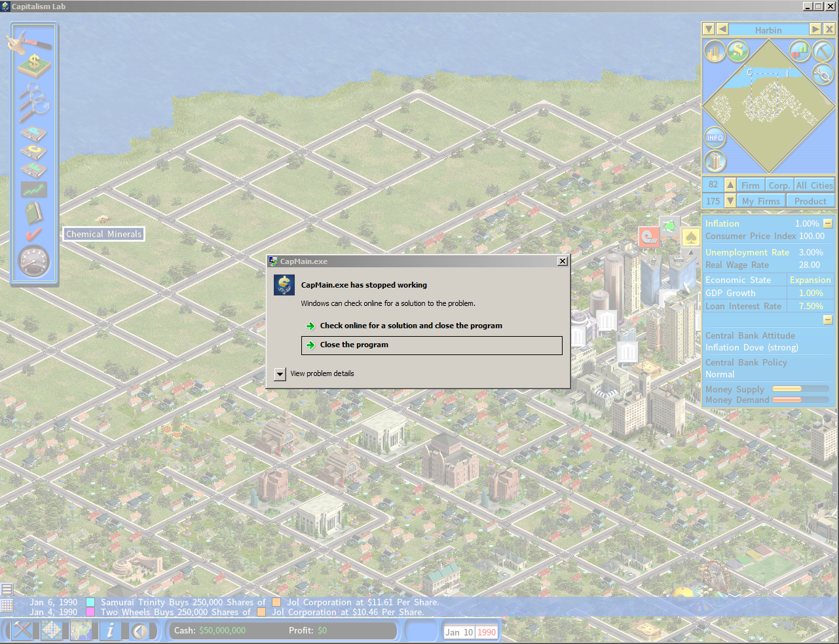Click the crossed tools icon in bottom bar

[22, 630]
